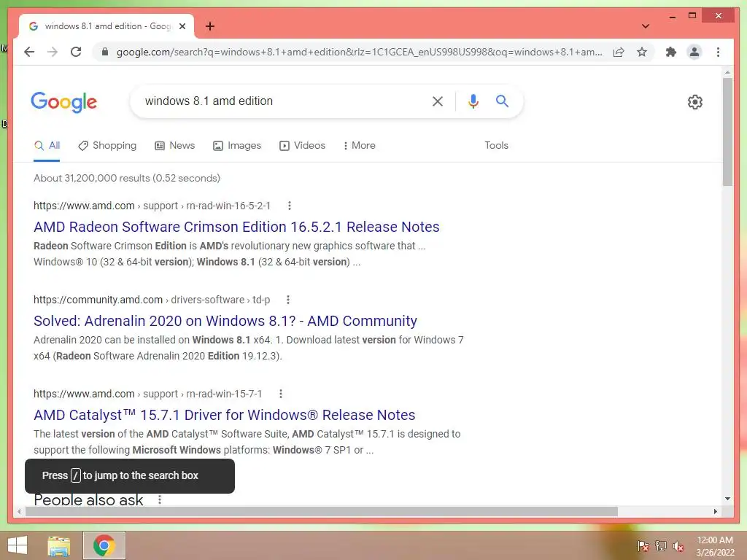Click the address bar URL
The height and width of the screenshot is (560, 747).
(x=359, y=52)
